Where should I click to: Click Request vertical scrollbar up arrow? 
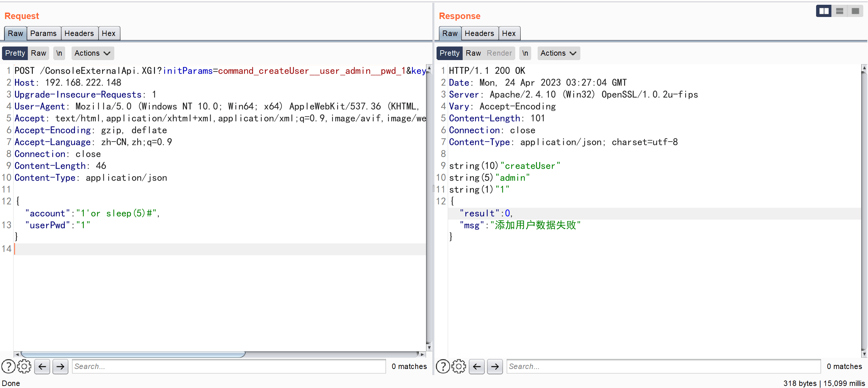429,68
